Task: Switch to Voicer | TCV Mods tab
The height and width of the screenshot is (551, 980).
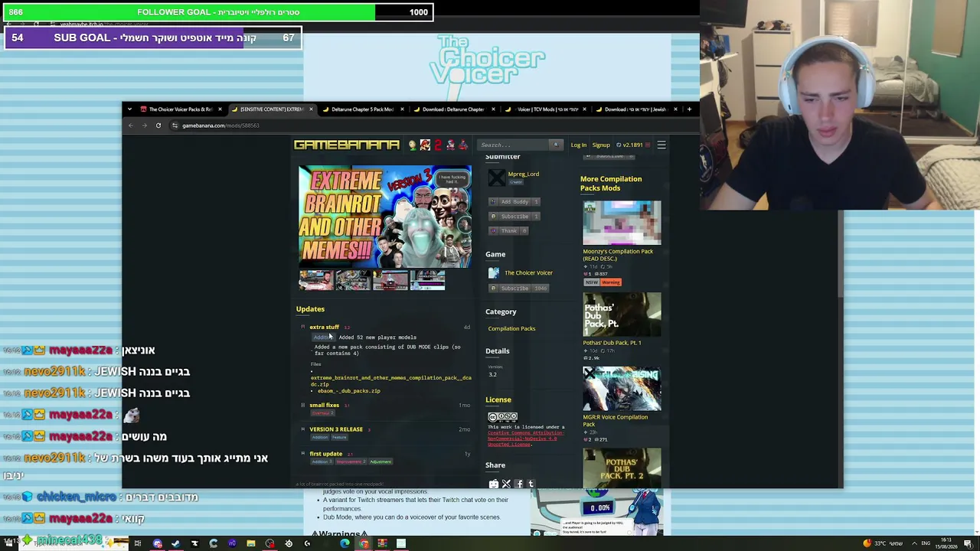Action: (545, 109)
